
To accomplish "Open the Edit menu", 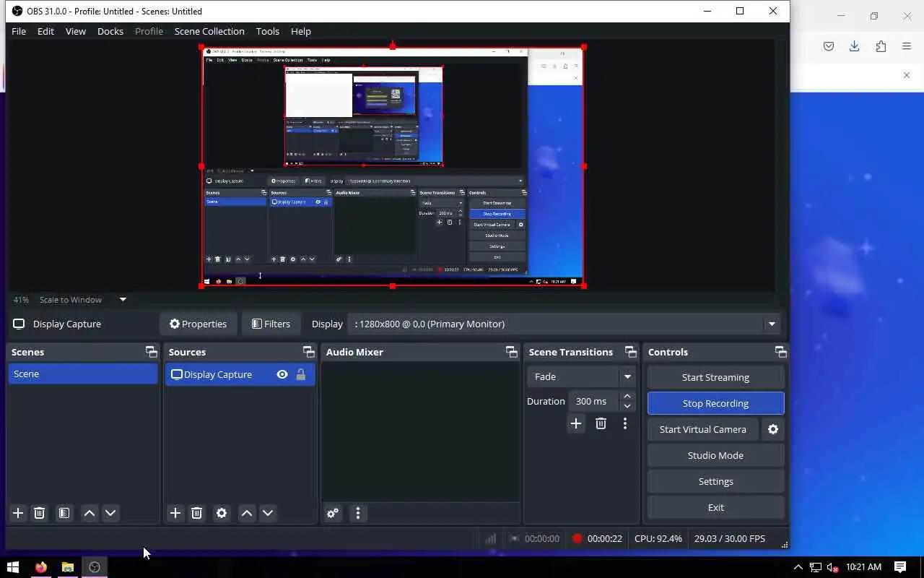I will click(45, 31).
